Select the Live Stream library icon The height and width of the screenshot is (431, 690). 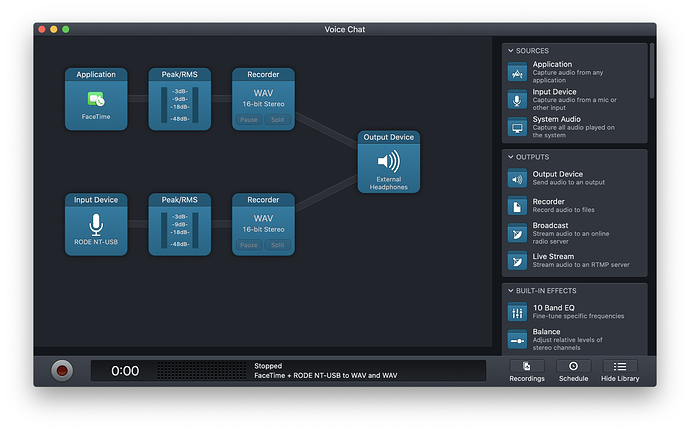pyautogui.click(x=517, y=261)
